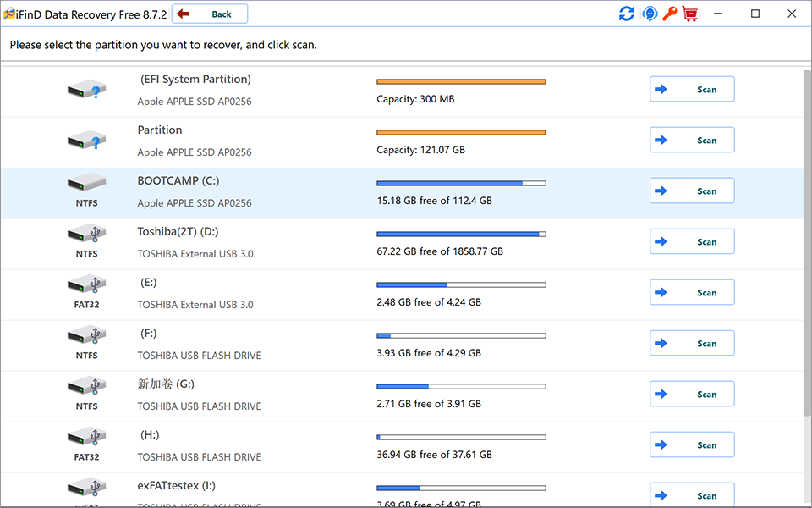
Task: Open the red shopping cart purchase icon
Action: point(690,14)
